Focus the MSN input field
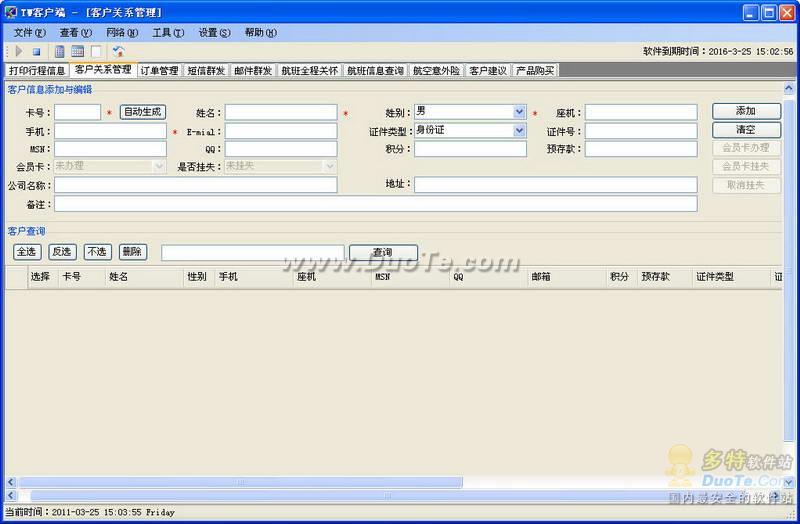 pyautogui.click(x=111, y=149)
